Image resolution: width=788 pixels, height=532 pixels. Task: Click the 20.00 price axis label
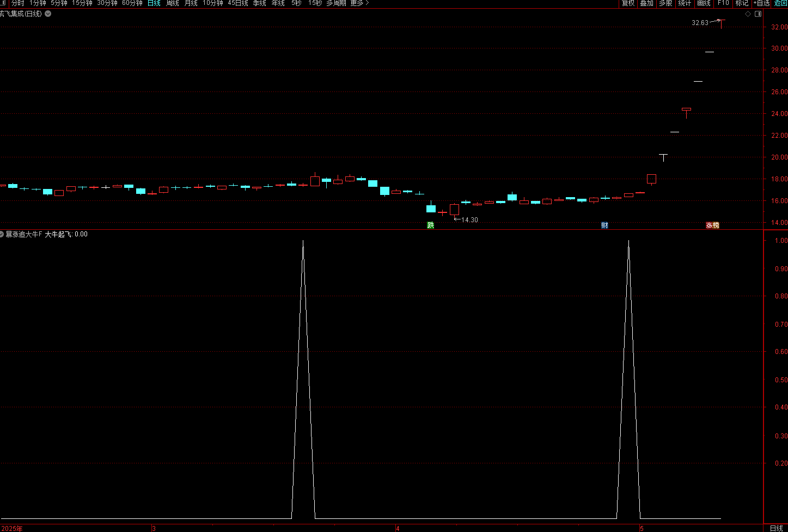tap(779, 157)
